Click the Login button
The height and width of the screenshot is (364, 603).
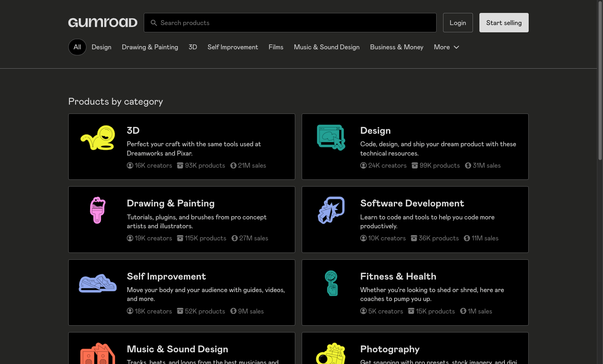pyautogui.click(x=458, y=23)
